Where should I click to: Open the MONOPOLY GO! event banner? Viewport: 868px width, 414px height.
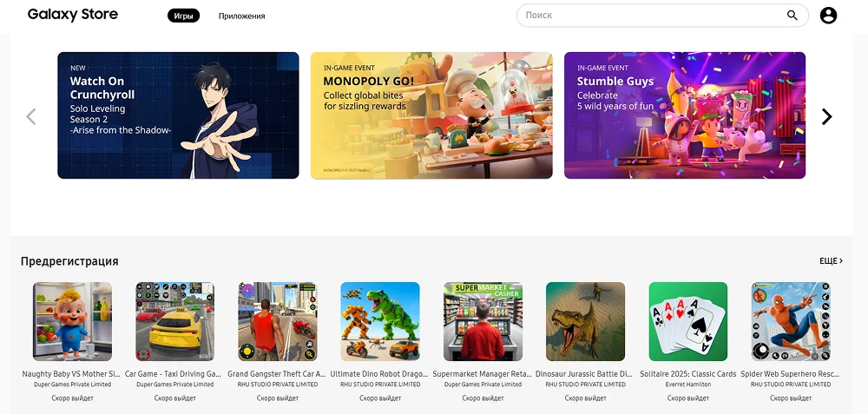431,115
